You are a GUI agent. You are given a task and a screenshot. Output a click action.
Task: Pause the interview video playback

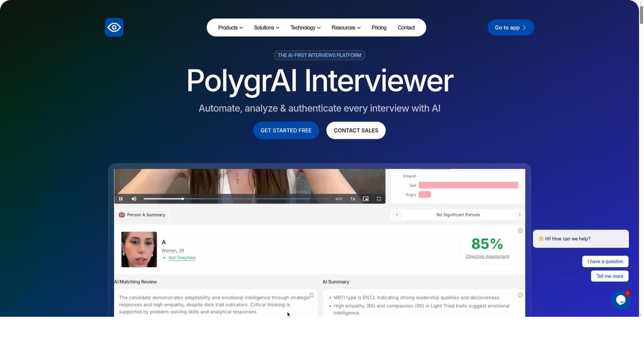point(121,198)
